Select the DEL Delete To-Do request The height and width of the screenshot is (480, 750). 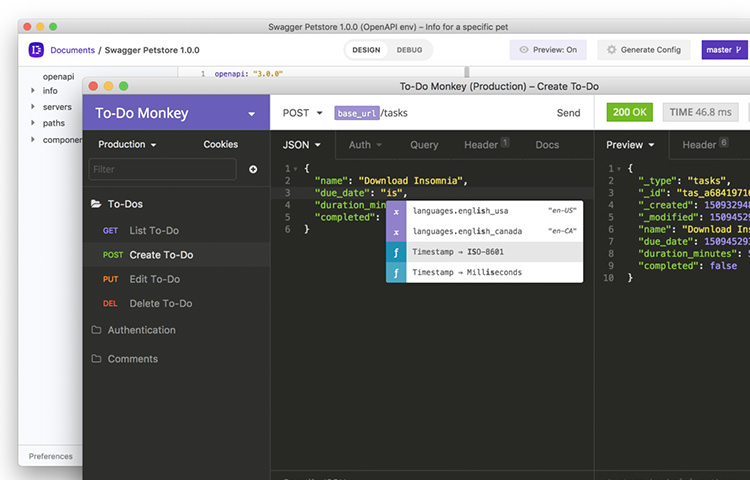176,304
